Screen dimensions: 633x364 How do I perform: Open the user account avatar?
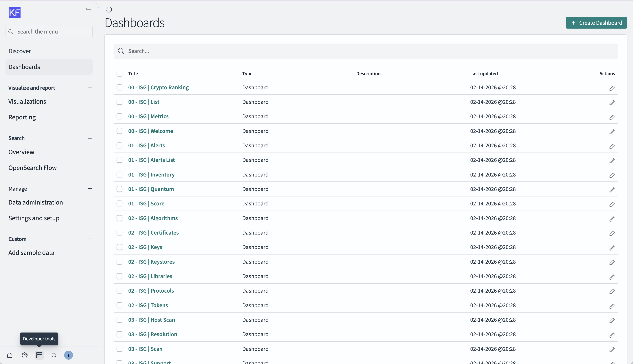click(x=68, y=355)
